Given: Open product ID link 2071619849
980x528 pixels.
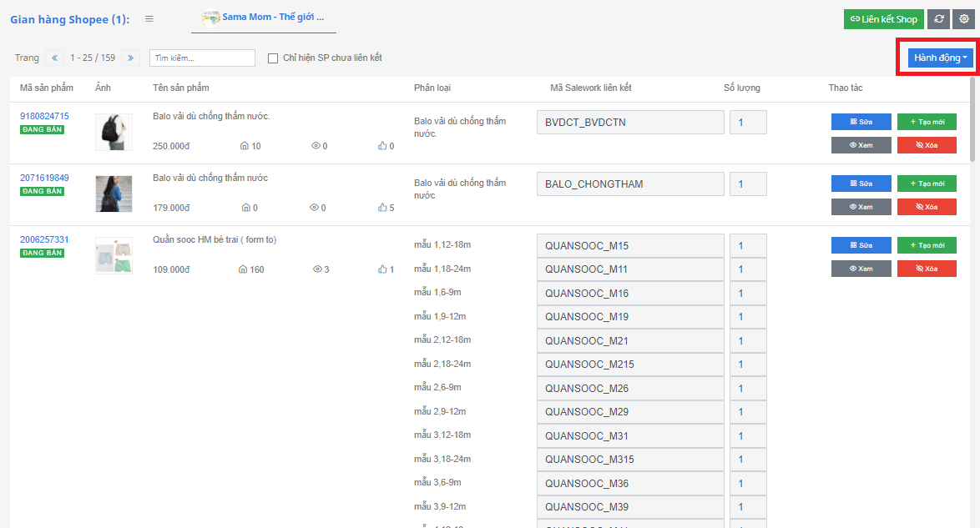Looking at the screenshot, I should pyautogui.click(x=44, y=178).
